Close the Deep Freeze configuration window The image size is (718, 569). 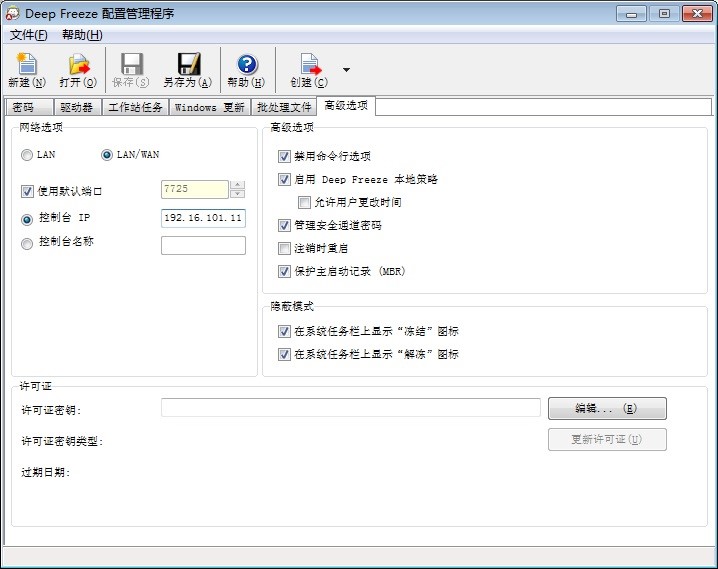697,14
